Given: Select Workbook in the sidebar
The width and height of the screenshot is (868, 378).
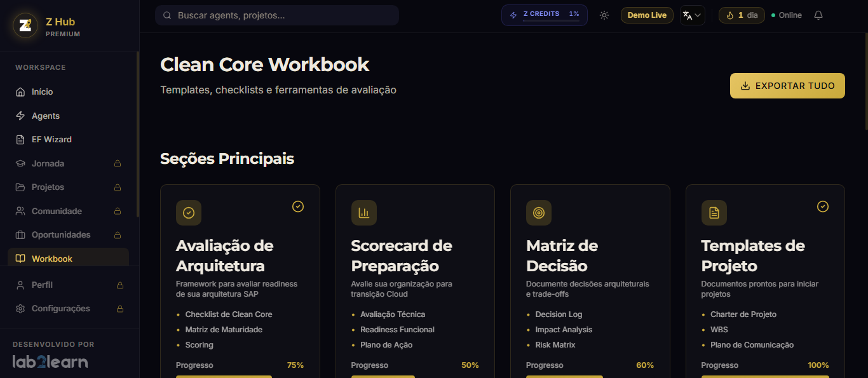Looking at the screenshot, I should tap(69, 259).
